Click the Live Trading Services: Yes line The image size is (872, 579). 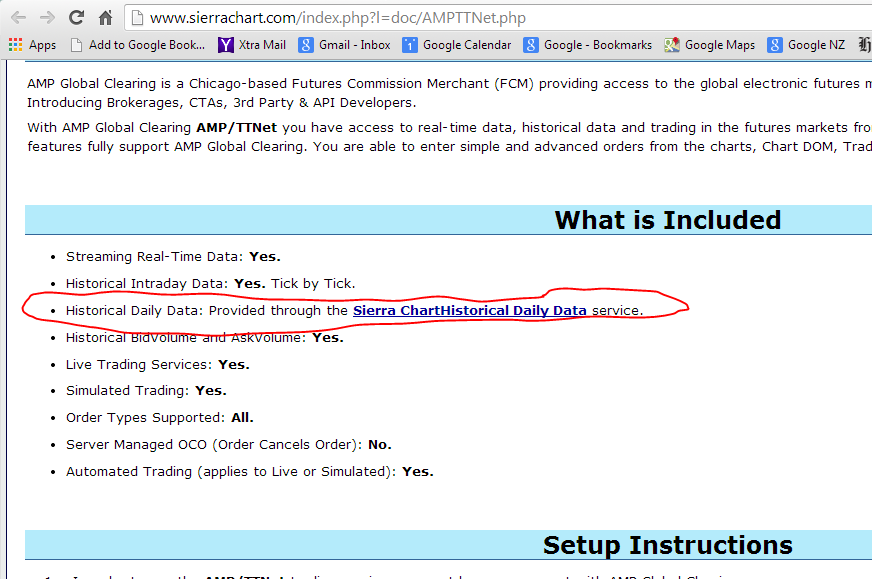pos(157,364)
